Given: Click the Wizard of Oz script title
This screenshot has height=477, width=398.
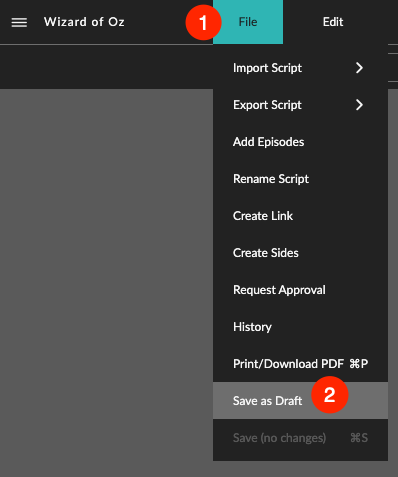Looking at the screenshot, I should coord(84,22).
